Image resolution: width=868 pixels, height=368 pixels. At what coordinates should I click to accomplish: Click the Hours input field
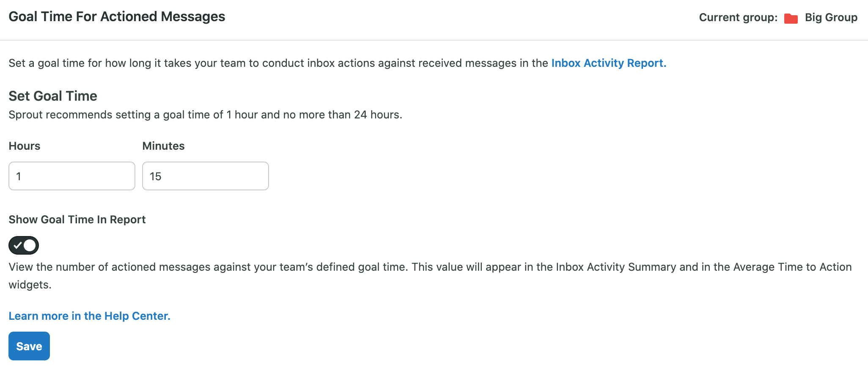coord(71,176)
